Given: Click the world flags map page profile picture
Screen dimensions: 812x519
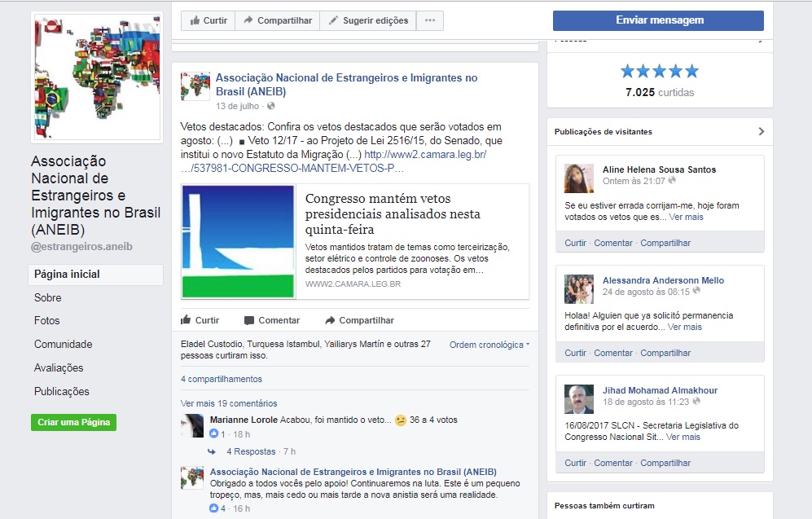Looking at the screenshot, I should pos(97,77).
